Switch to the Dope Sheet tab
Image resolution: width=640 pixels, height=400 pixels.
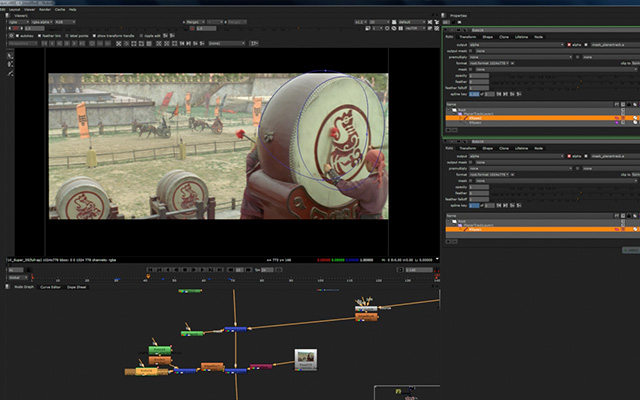point(76,287)
